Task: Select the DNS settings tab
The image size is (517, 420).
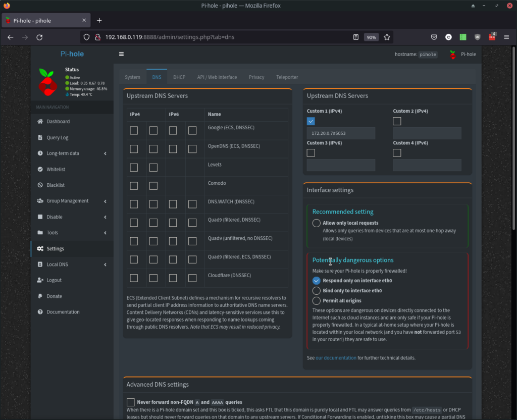Action: 157,77
